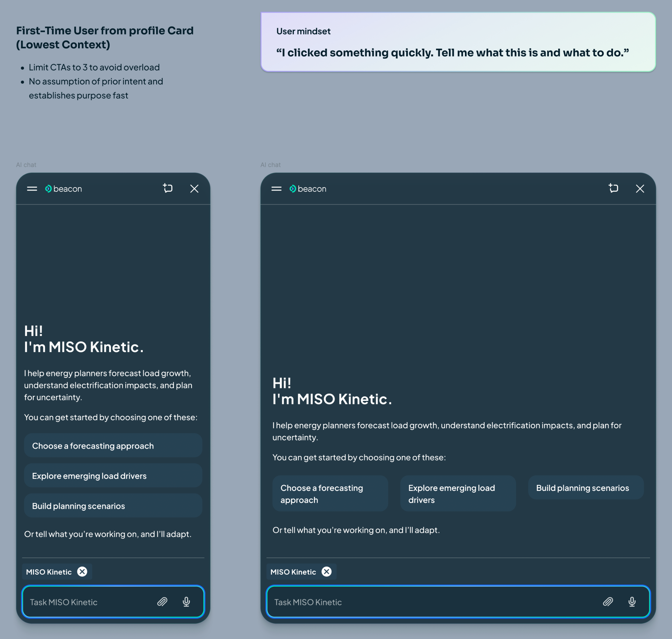
Task: Focus 'Task MISO Kinetic' field in narrow panel
Action: pyautogui.click(x=113, y=602)
